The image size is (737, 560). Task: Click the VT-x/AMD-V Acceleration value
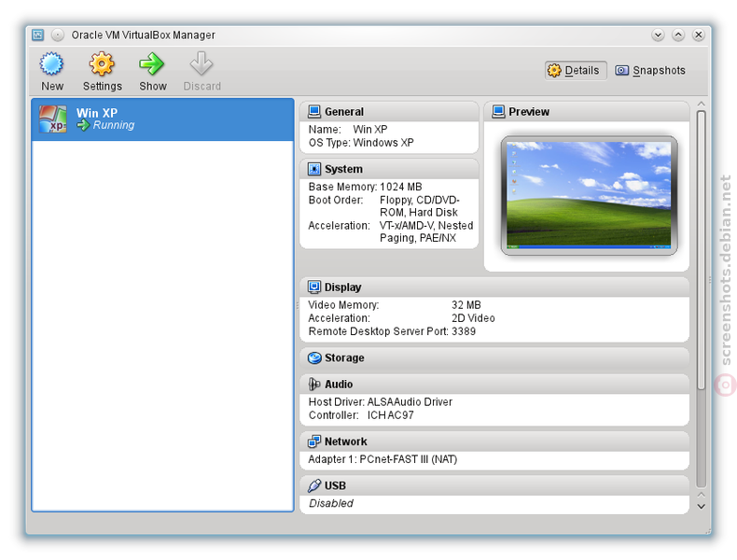426,231
